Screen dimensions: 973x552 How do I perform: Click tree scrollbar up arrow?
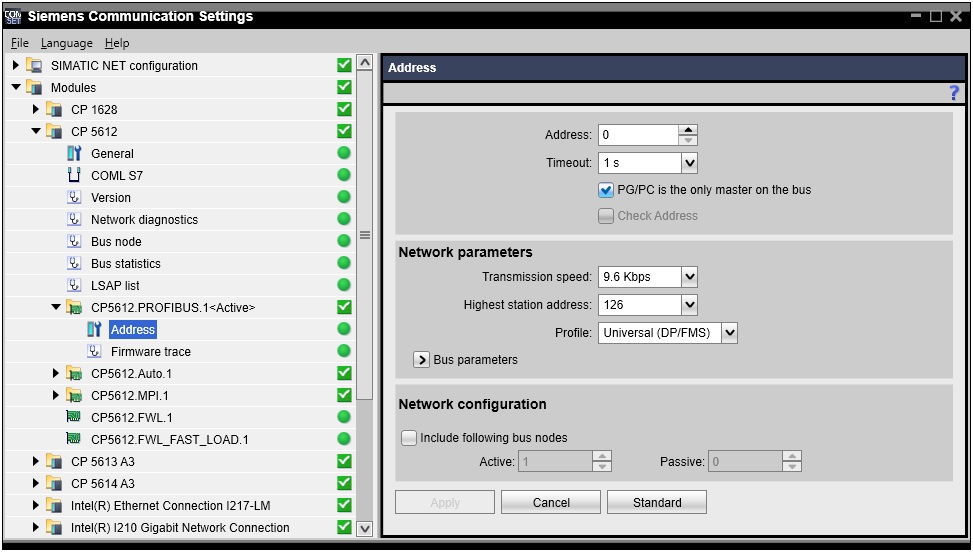(365, 63)
